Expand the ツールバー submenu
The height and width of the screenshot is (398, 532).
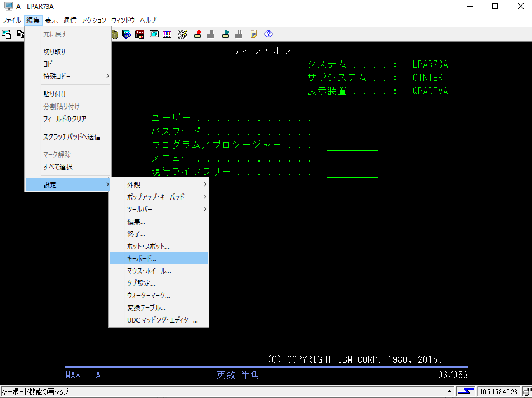point(158,209)
